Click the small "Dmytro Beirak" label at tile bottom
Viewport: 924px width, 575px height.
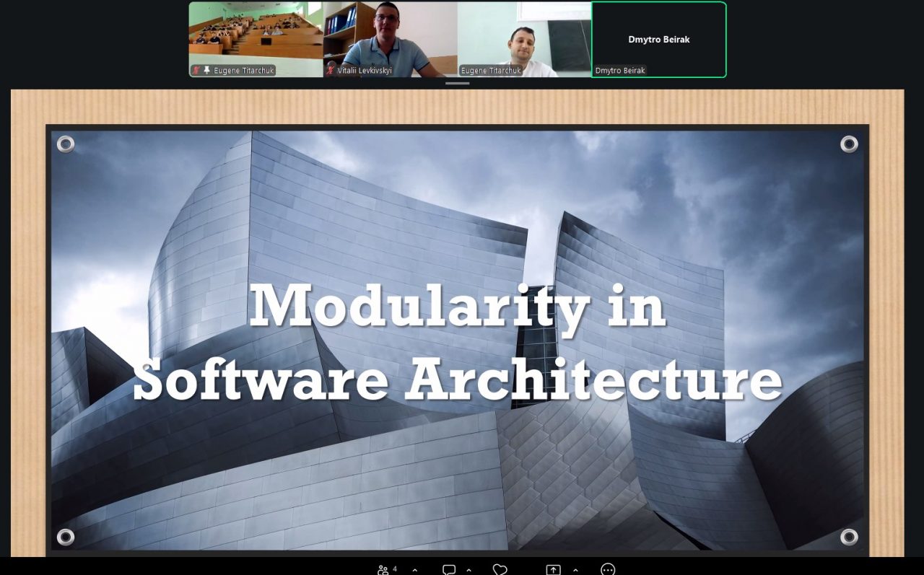point(620,71)
